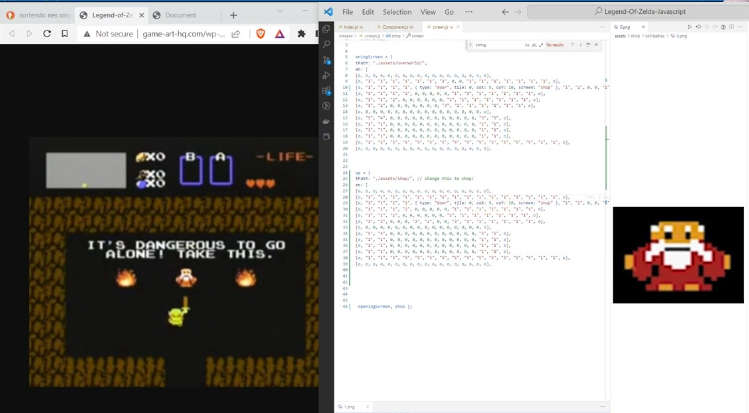Screen dimensions: 749x413
Task: Click the old man sprite in the game image
Action: pyautogui.click(x=186, y=277)
